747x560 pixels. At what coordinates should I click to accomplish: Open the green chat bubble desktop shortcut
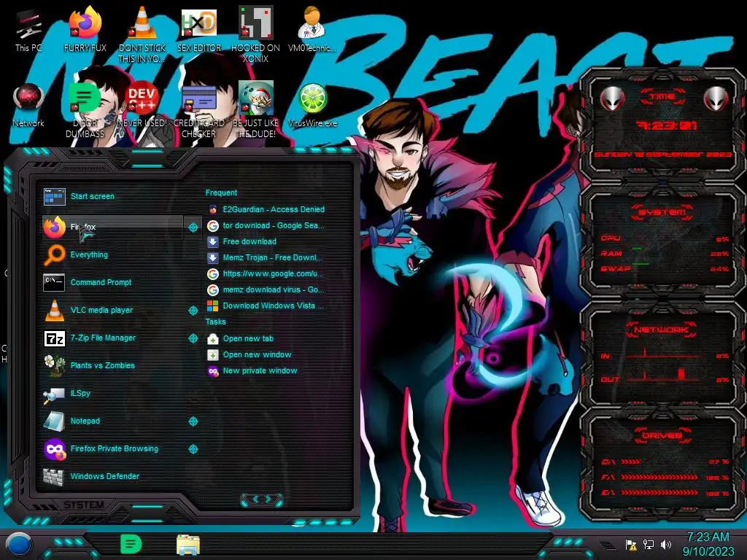(85, 109)
